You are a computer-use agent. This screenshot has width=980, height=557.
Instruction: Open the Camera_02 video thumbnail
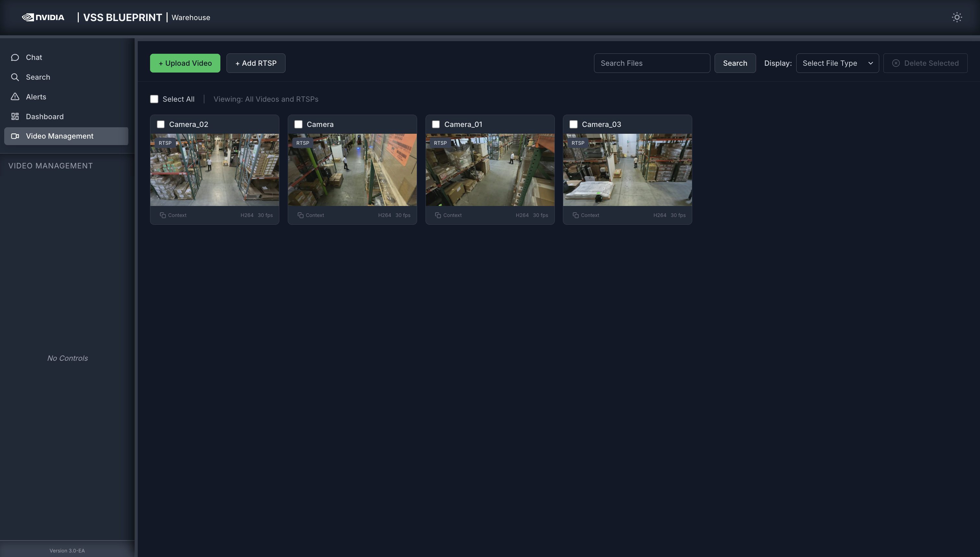point(215,169)
